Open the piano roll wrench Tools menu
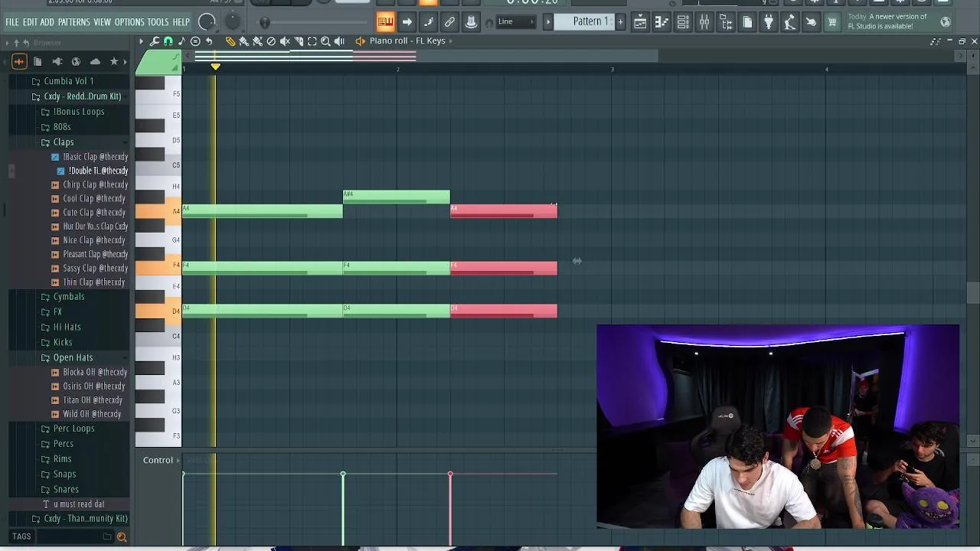This screenshot has height=551, width=980. 155,41
